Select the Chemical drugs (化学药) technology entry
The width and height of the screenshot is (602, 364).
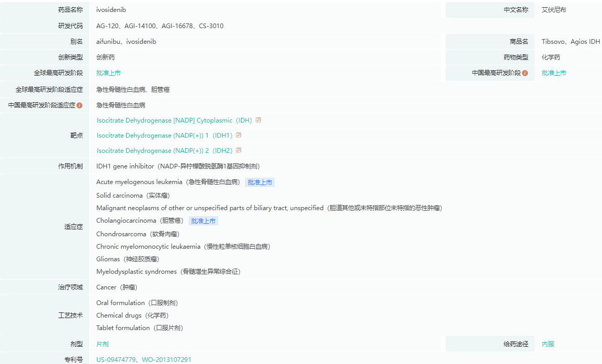click(133, 315)
